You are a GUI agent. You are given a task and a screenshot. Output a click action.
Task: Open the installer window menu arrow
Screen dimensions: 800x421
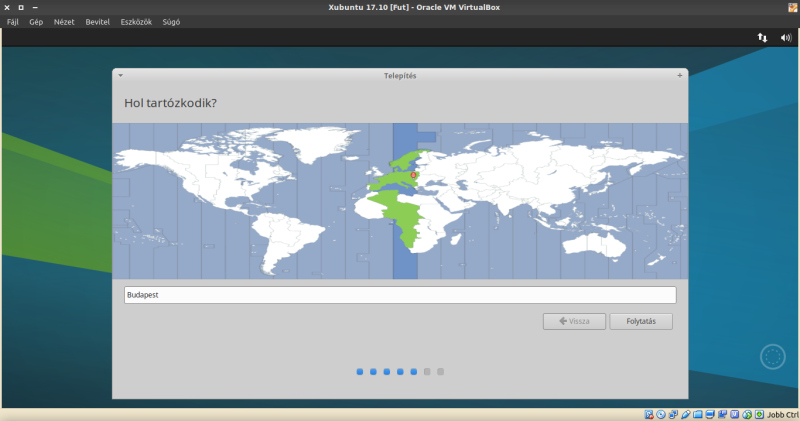(120, 75)
